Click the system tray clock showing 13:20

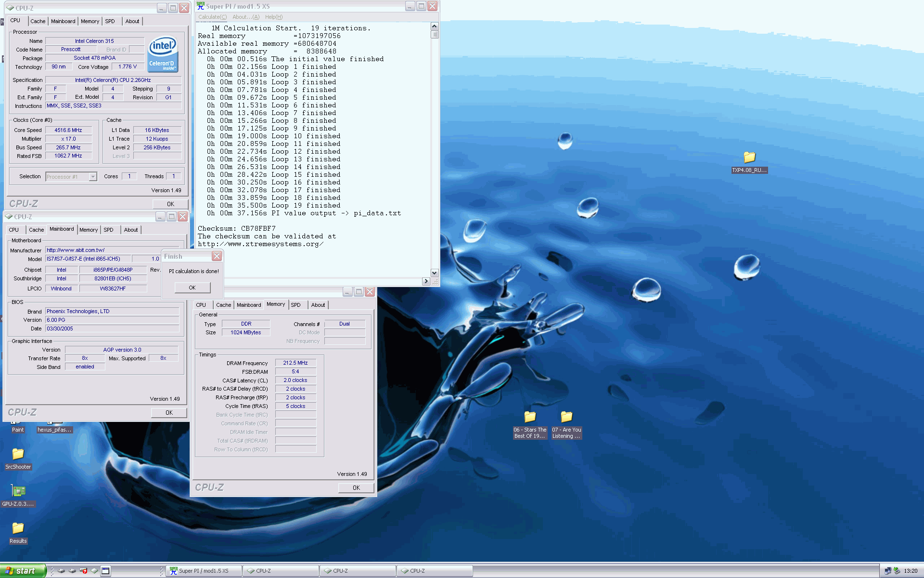click(911, 571)
